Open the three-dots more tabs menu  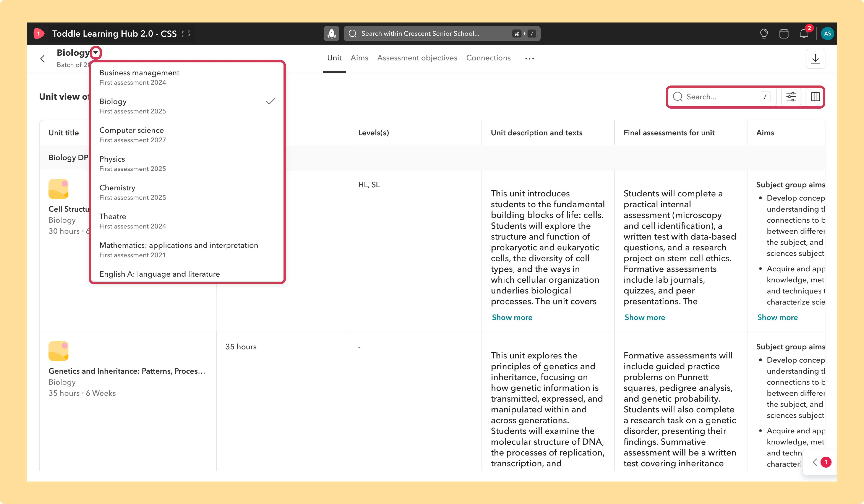click(x=529, y=59)
